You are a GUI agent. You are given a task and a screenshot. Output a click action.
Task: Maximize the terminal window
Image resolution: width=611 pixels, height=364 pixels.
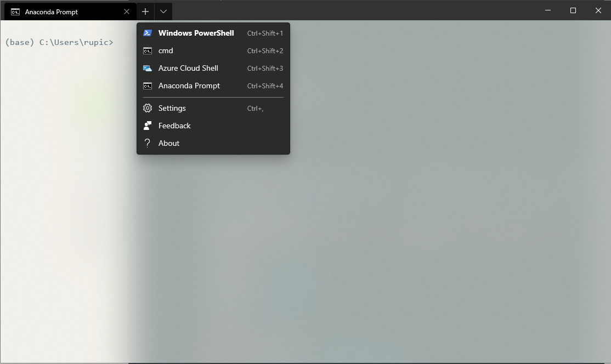[573, 10]
